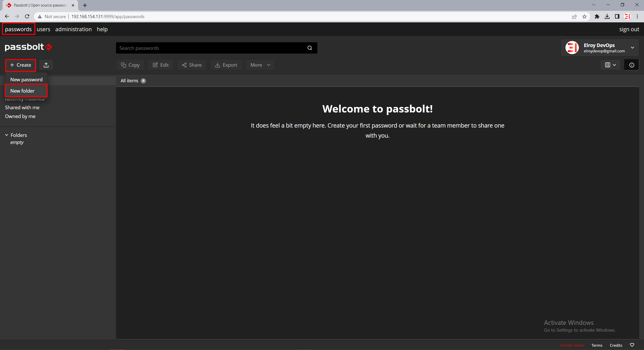The image size is (644, 350).
Task: Click Elroy DevOps avatar image
Action: point(572,48)
